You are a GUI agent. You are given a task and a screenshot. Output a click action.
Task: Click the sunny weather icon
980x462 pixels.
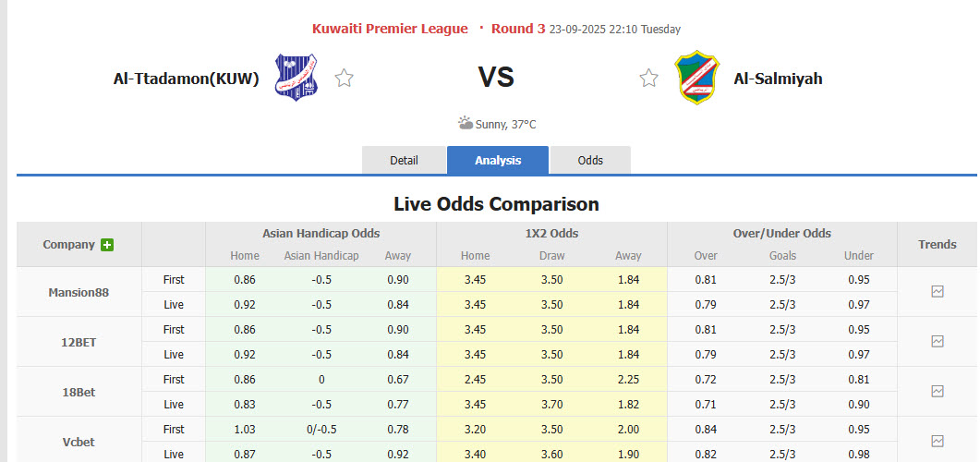466,123
